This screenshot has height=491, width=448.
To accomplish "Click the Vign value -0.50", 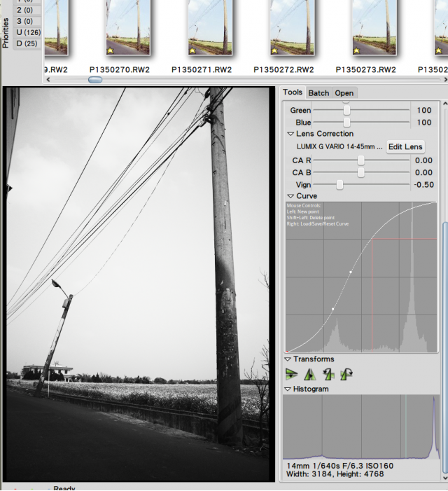I will (424, 185).
